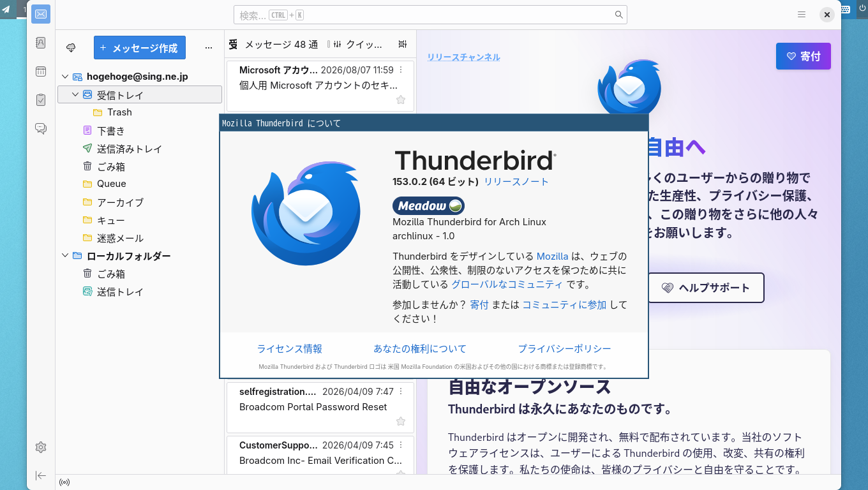Open the ライセンス情報 link
The width and height of the screenshot is (868, 490).
289,349
